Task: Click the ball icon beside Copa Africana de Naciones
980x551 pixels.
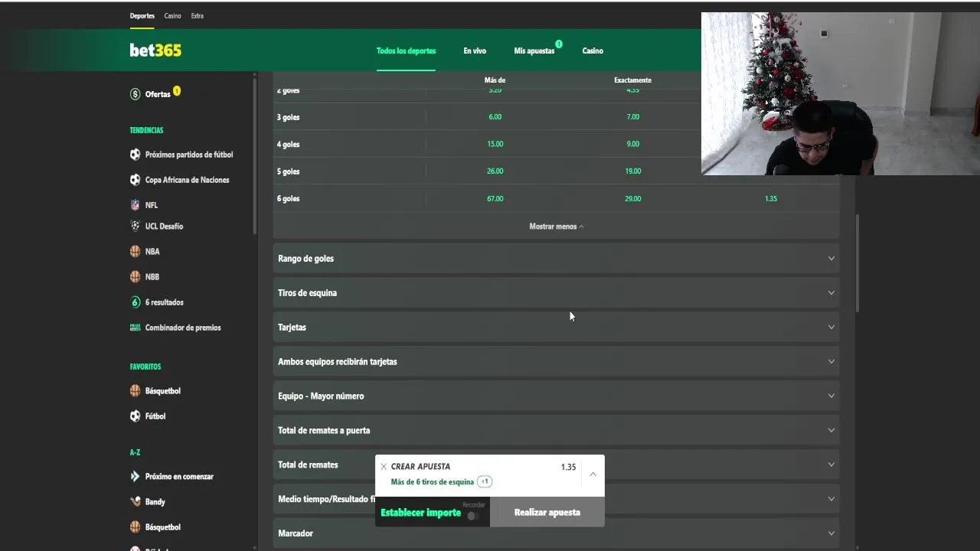Action: pos(136,180)
